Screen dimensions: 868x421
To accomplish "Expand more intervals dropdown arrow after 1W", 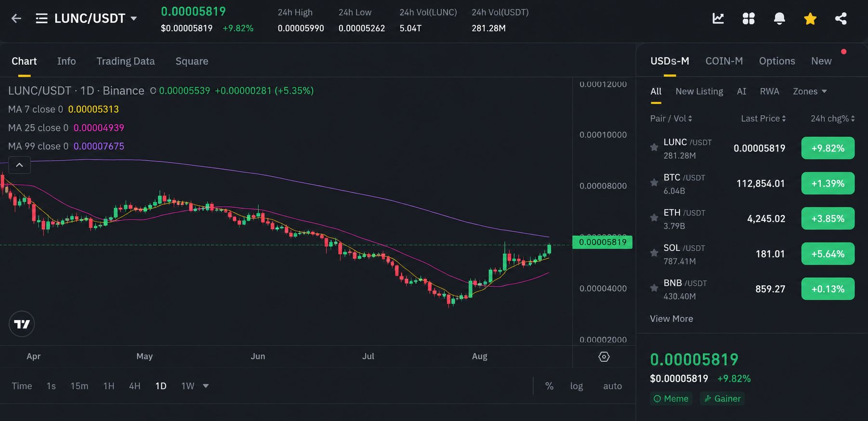I will [x=206, y=386].
